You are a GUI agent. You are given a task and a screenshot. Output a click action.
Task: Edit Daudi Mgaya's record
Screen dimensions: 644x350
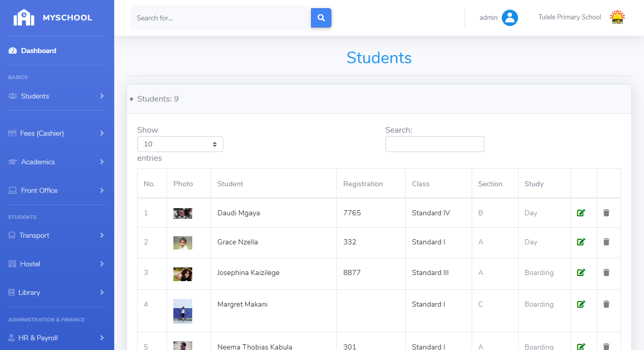pyautogui.click(x=581, y=213)
